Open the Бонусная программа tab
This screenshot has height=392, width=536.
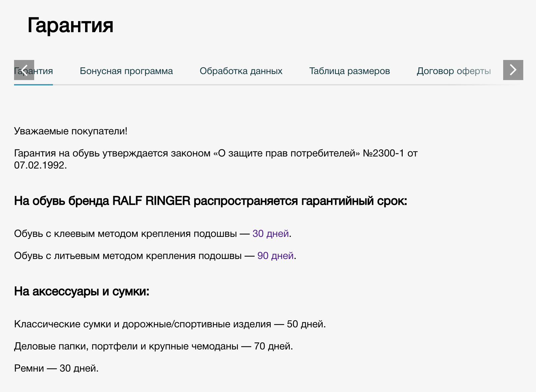(x=126, y=71)
